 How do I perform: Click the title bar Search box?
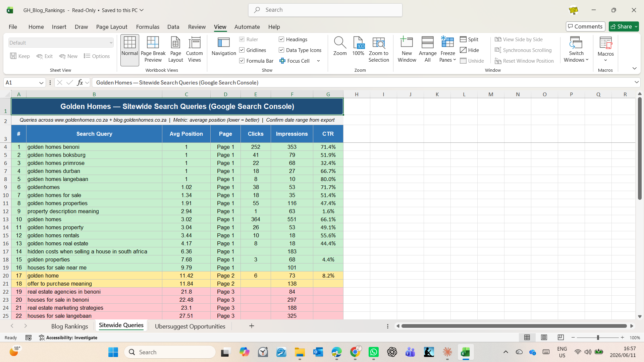tap(325, 10)
